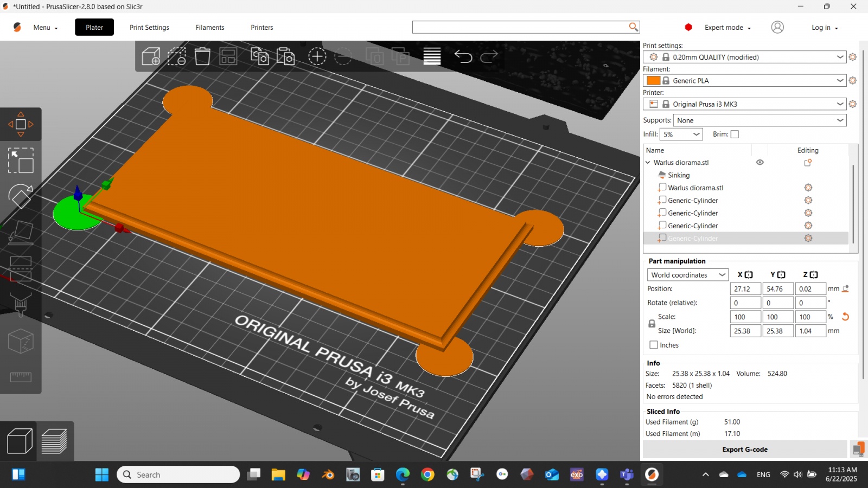Click the Arrange objects icon
The height and width of the screenshot is (488, 868).
[228, 56]
